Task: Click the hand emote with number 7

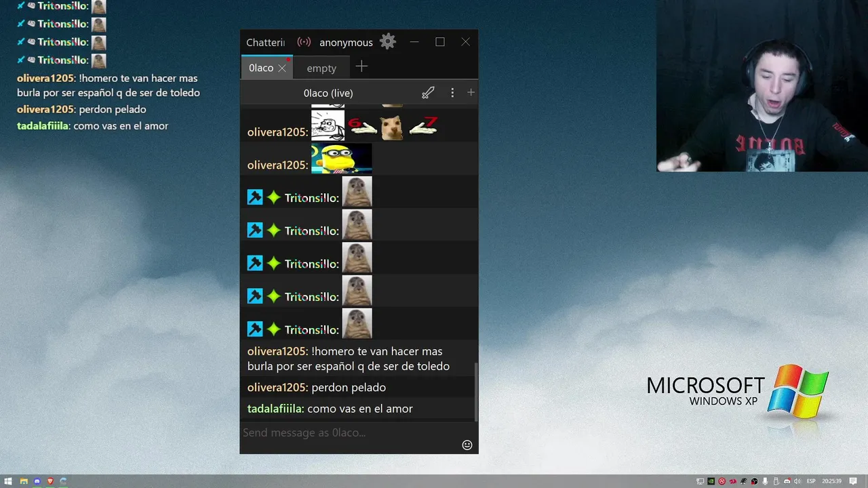Action: (422, 127)
